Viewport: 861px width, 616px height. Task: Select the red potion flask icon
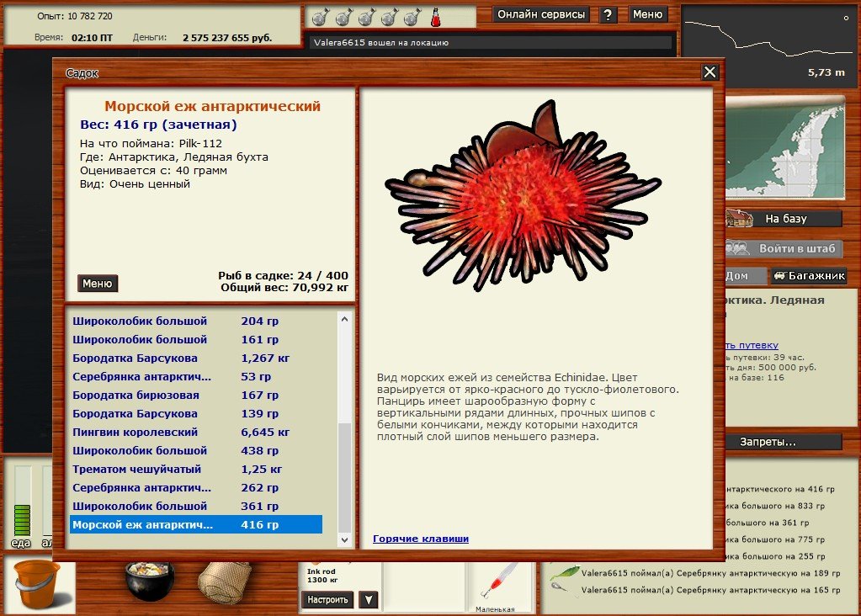coord(436,16)
